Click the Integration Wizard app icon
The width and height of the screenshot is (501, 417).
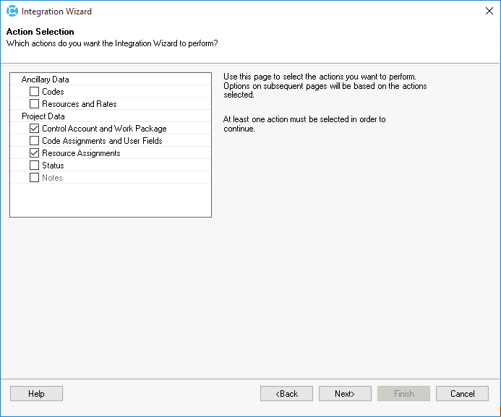point(12,11)
